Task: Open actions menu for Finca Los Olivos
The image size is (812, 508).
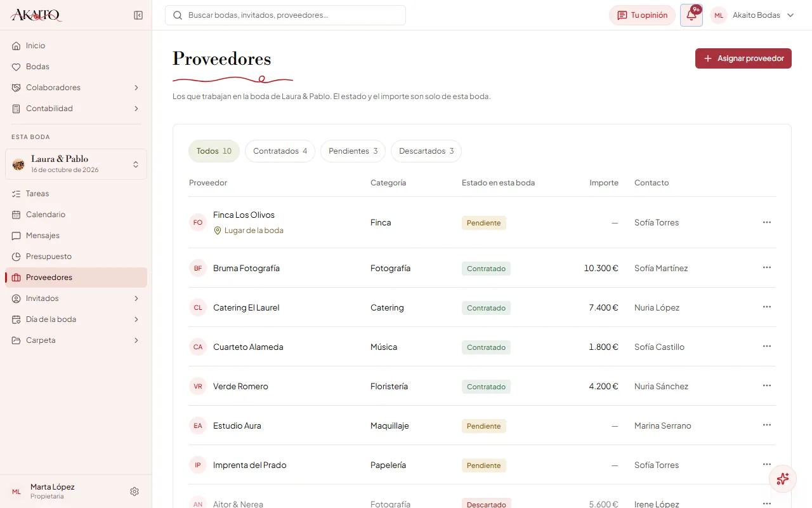Action: click(767, 222)
